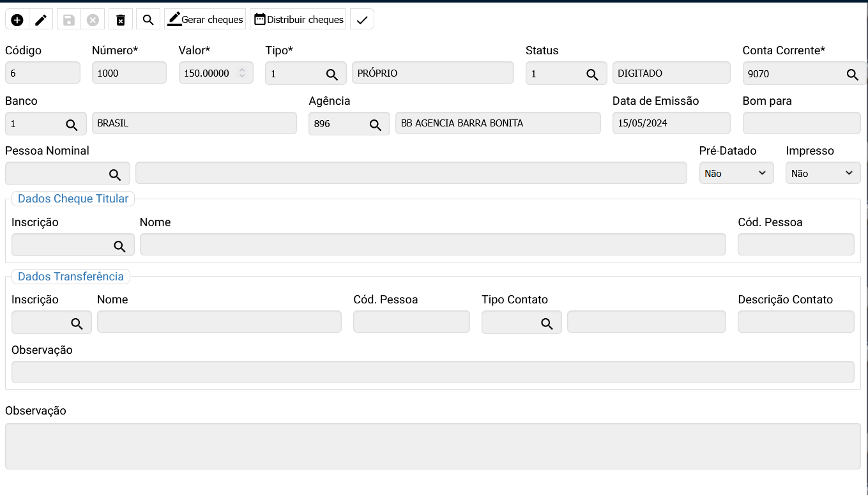Click the bottom Observação text area

pos(432,446)
